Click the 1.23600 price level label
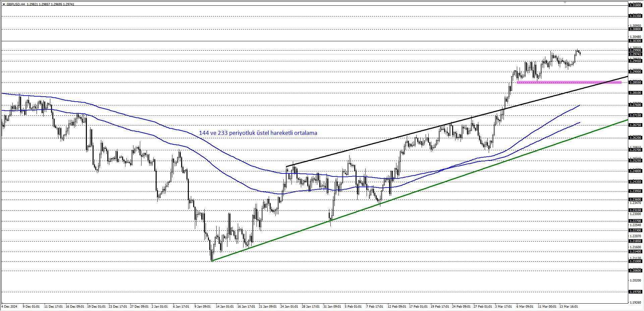The width and height of the screenshot is (644, 311). point(635,200)
